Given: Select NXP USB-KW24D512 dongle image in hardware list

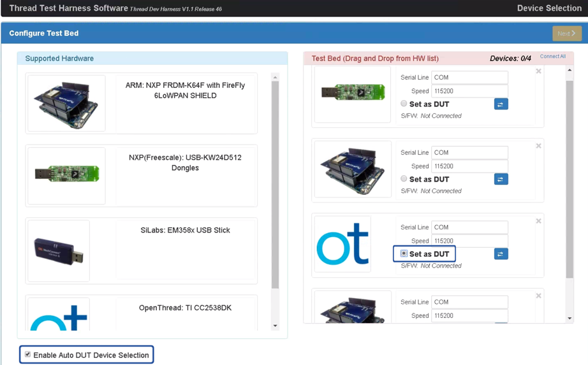Looking at the screenshot, I should coord(66,176).
